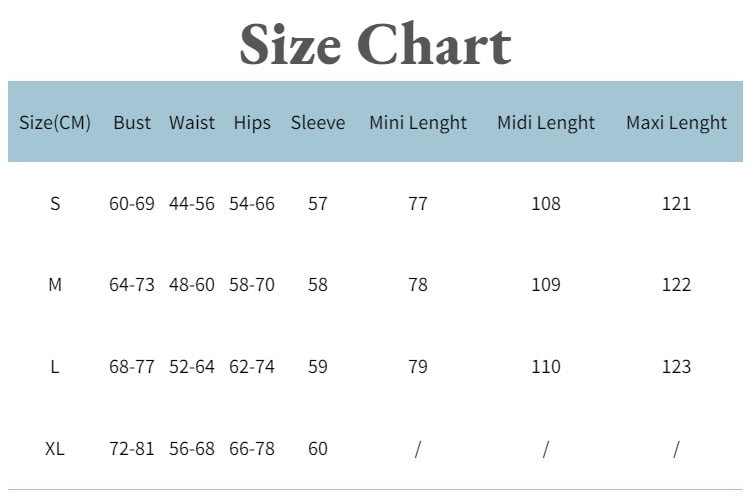Viewport: 750px width, 500px height.
Task: Select the Midi Lenght column header
Action: click(x=546, y=123)
